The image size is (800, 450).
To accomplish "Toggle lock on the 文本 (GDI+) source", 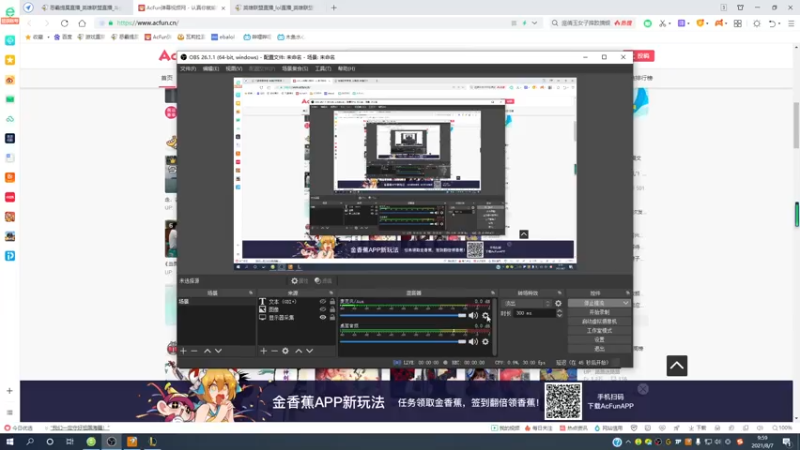I will [332, 302].
